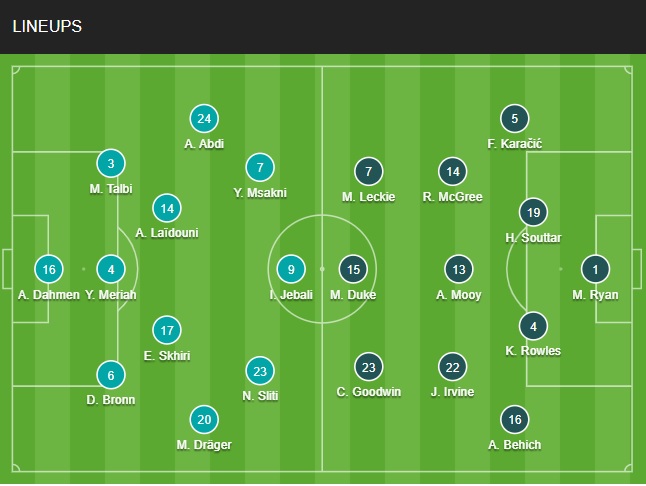
Task: Click I. Jebali's number 9 marker
Action: pos(291,269)
